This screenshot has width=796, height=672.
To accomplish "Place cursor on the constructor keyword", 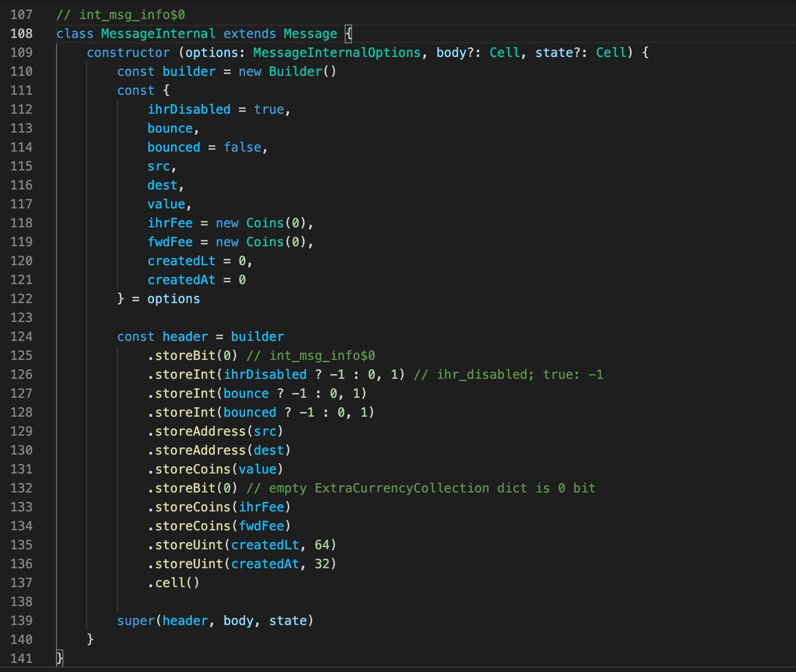I will point(128,53).
